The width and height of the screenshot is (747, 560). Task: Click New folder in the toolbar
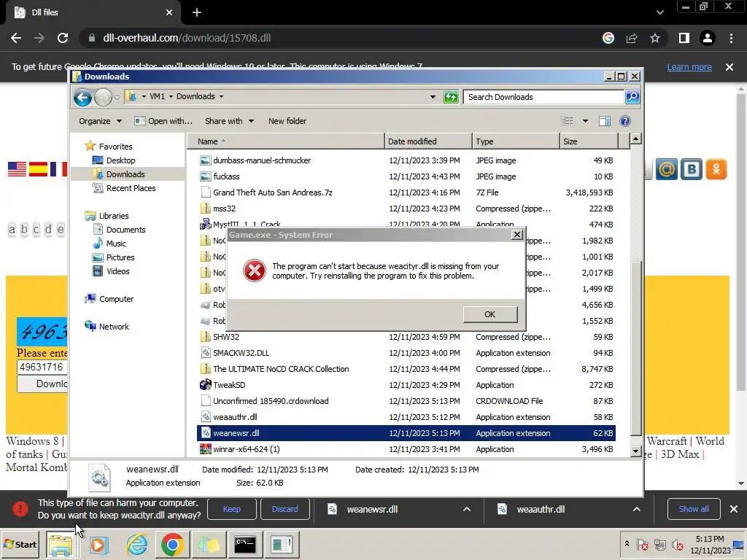point(287,121)
